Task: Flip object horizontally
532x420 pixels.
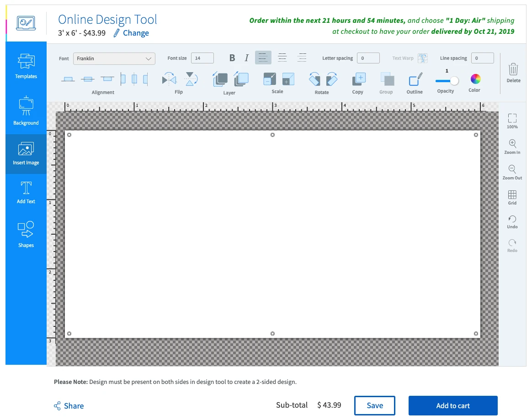Action: pyautogui.click(x=169, y=79)
